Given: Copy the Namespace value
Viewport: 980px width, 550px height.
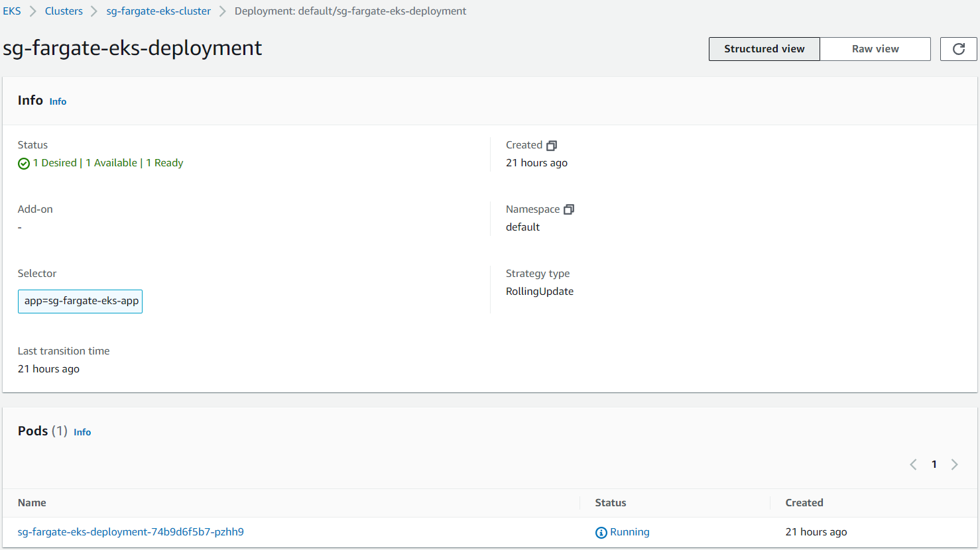Looking at the screenshot, I should coord(569,209).
